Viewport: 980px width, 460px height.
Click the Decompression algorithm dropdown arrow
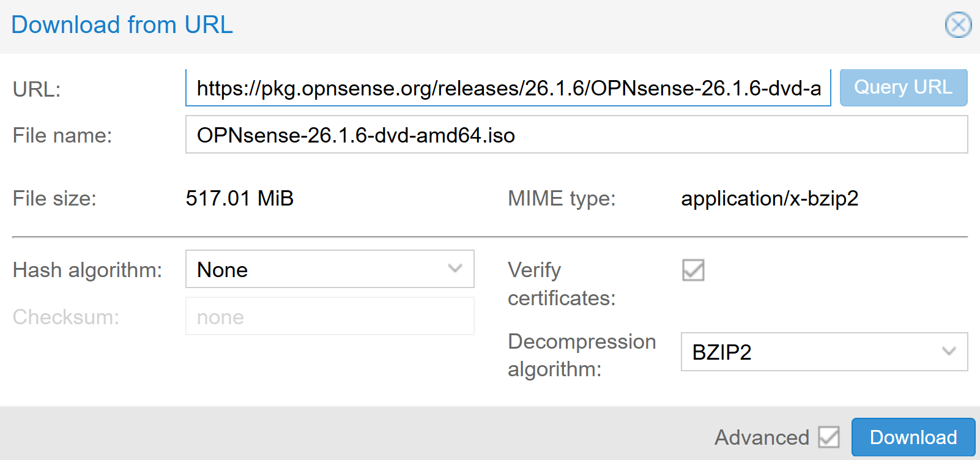(x=949, y=352)
